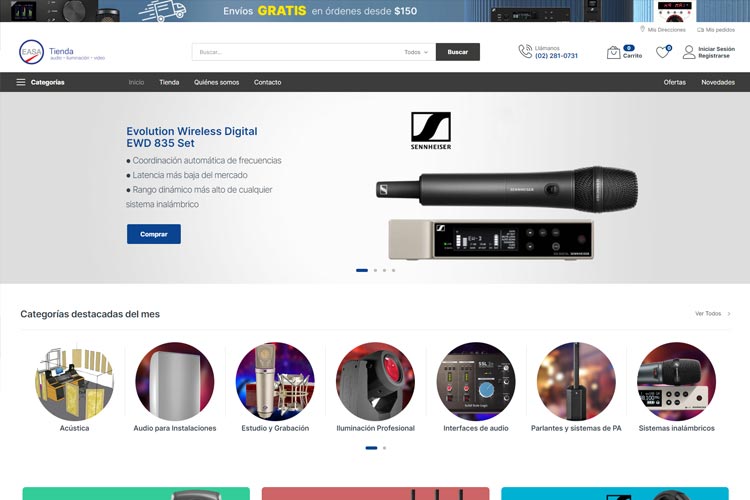Call the (02) 281-0731 phone number
The height and width of the screenshot is (500, 750).
[556, 56]
